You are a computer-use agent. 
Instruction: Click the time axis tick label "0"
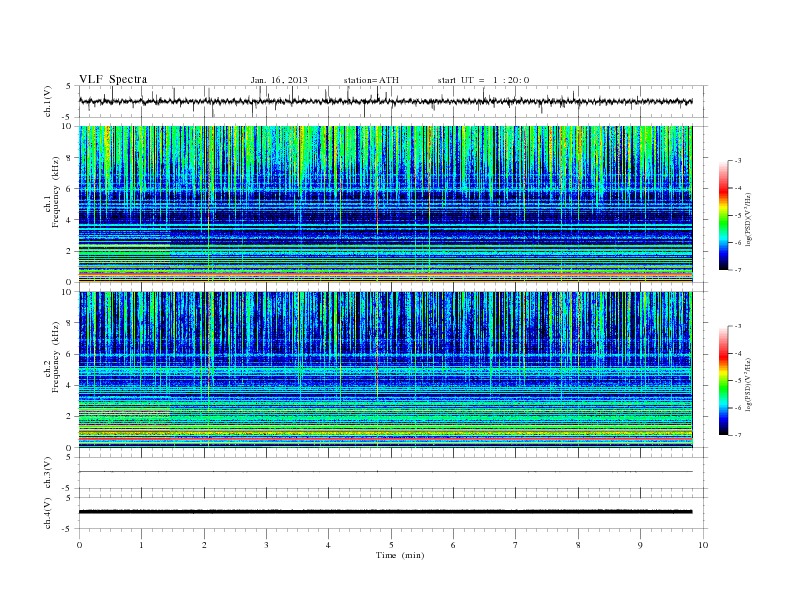coord(79,545)
